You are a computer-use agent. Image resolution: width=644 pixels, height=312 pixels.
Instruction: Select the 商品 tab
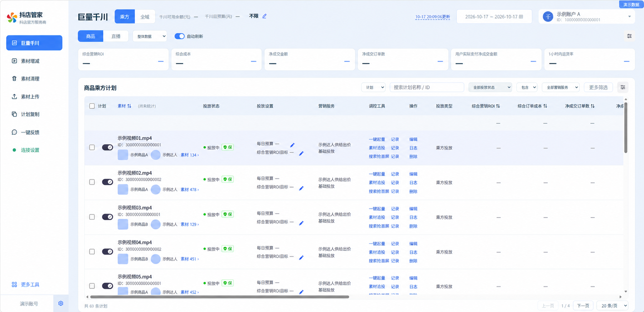pyautogui.click(x=90, y=36)
